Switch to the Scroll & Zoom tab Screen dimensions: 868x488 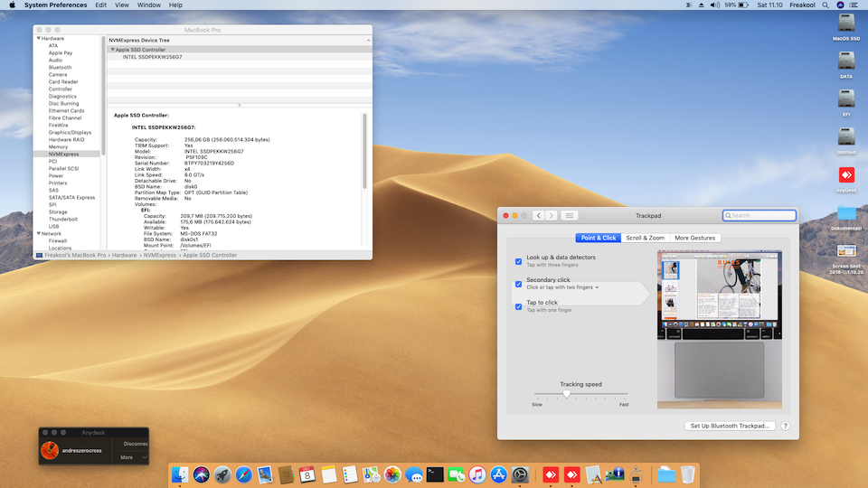tap(645, 238)
